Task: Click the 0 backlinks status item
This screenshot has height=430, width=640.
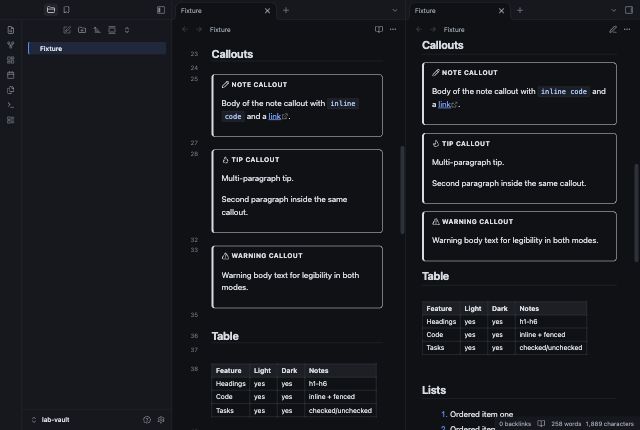Action: (515, 424)
